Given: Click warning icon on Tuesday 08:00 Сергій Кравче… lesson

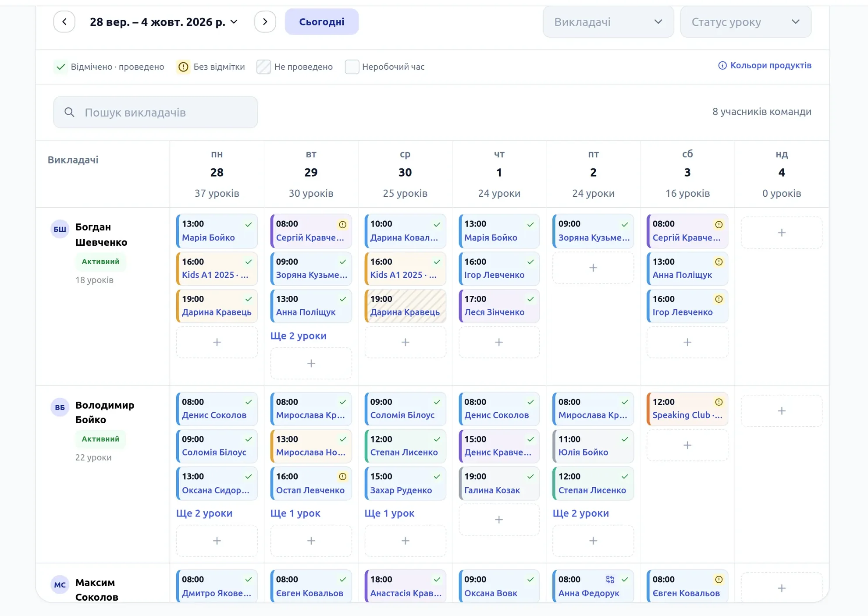Looking at the screenshot, I should (x=342, y=224).
